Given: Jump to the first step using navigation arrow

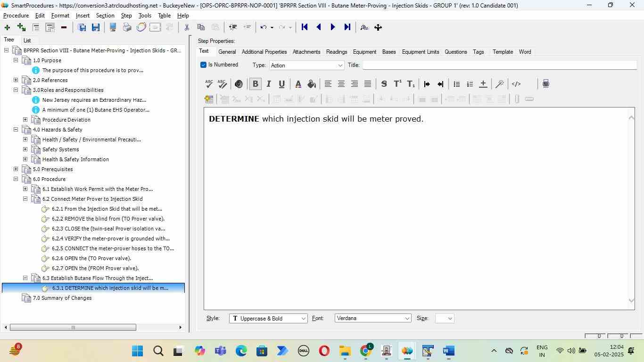Looking at the screenshot, I should click(x=305, y=27).
